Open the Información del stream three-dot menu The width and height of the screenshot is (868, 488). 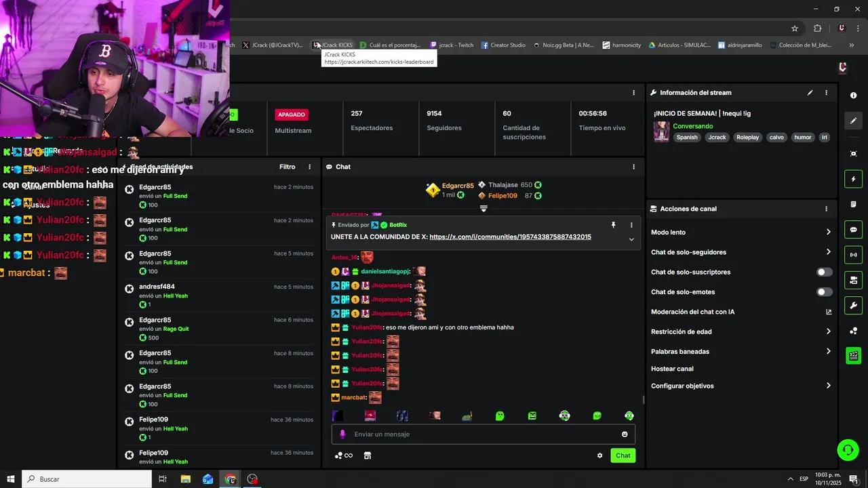(x=826, y=93)
